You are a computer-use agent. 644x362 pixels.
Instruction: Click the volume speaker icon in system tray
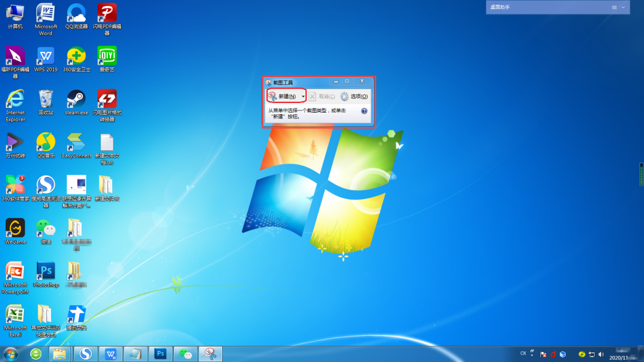coord(601,354)
